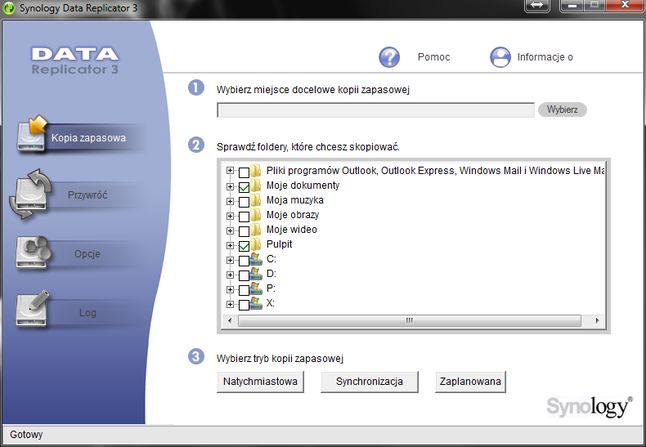Start a Natychmiastowa backup
The width and height of the screenshot is (646, 447).
tap(260, 381)
